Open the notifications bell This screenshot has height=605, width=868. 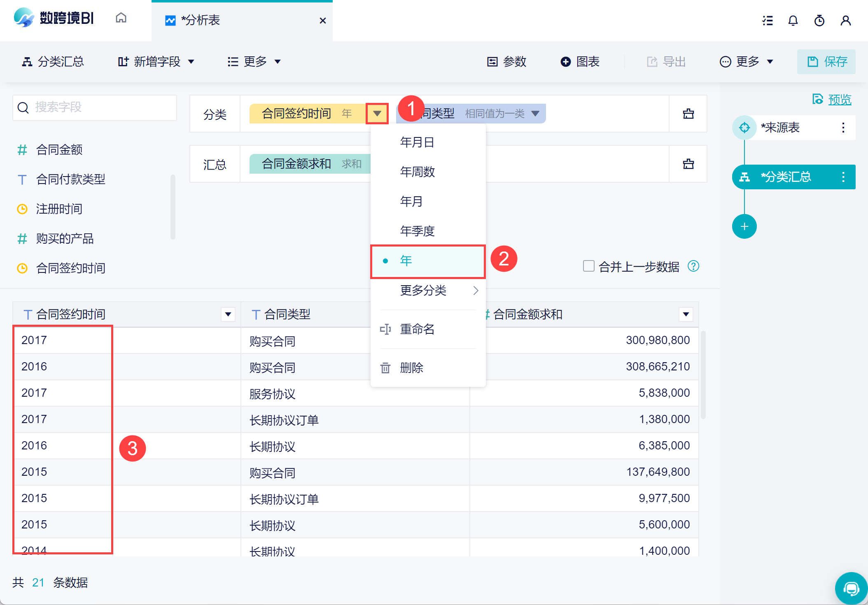(793, 21)
